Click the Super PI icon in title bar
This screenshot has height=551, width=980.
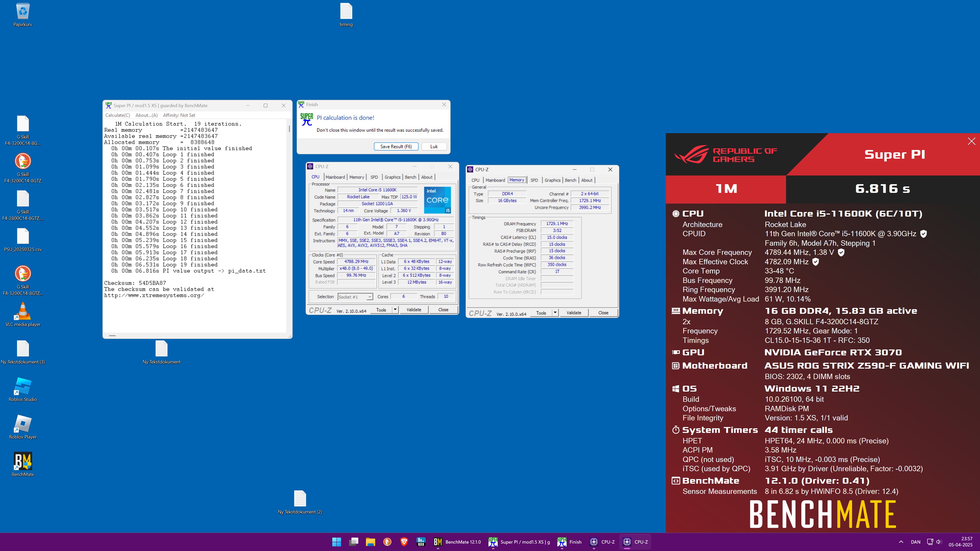point(108,105)
